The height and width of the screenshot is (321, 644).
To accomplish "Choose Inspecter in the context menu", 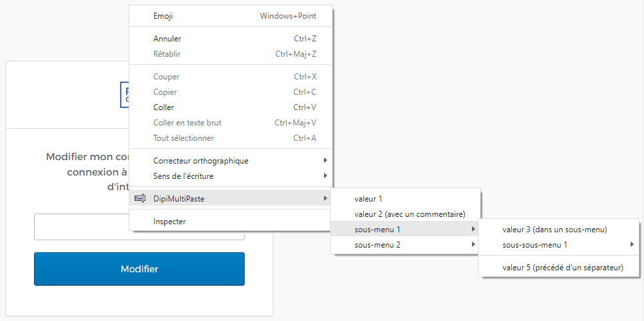I will (x=231, y=222).
